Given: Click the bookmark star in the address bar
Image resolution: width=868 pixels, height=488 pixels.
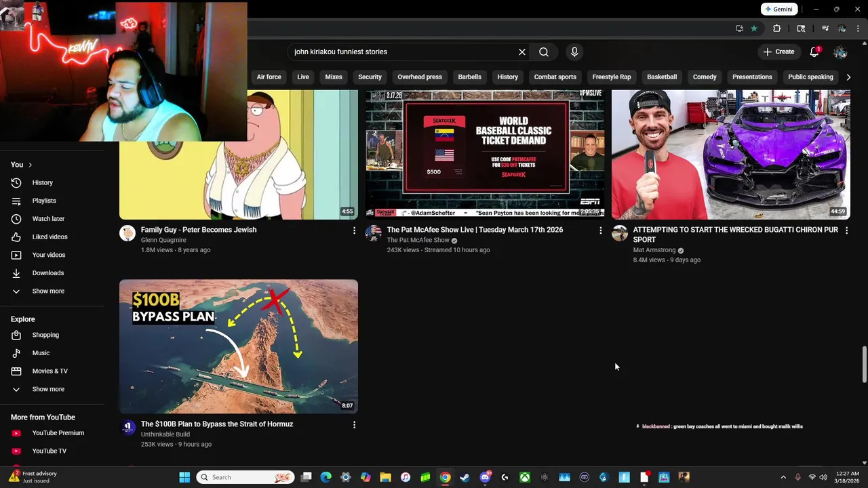Looking at the screenshot, I should click(754, 28).
